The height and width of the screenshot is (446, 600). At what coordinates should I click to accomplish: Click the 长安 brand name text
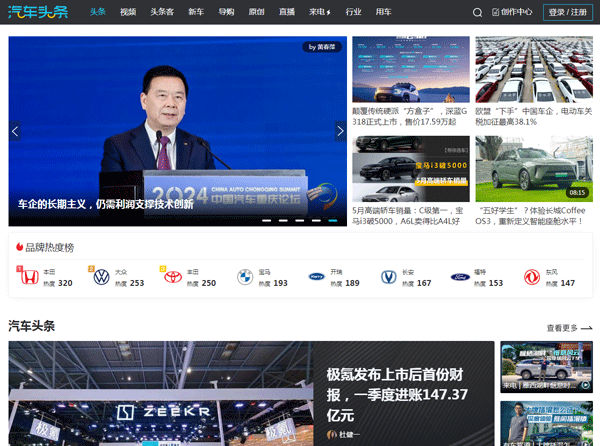[408, 272]
